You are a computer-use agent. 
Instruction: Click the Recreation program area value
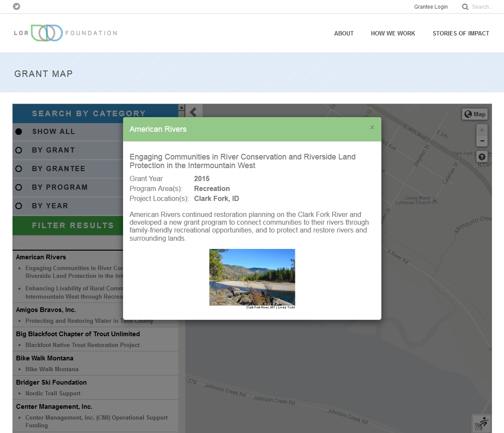pos(212,188)
